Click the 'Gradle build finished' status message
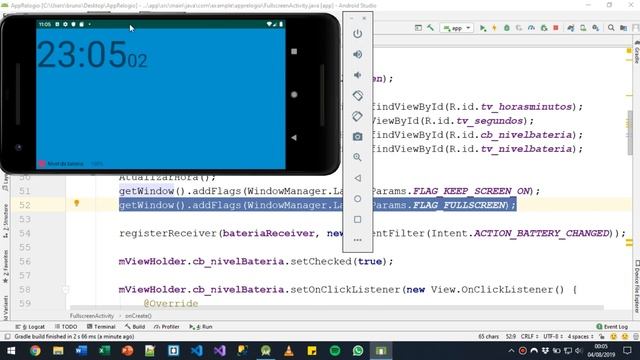The width and height of the screenshot is (640, 360). coord(74,337)
